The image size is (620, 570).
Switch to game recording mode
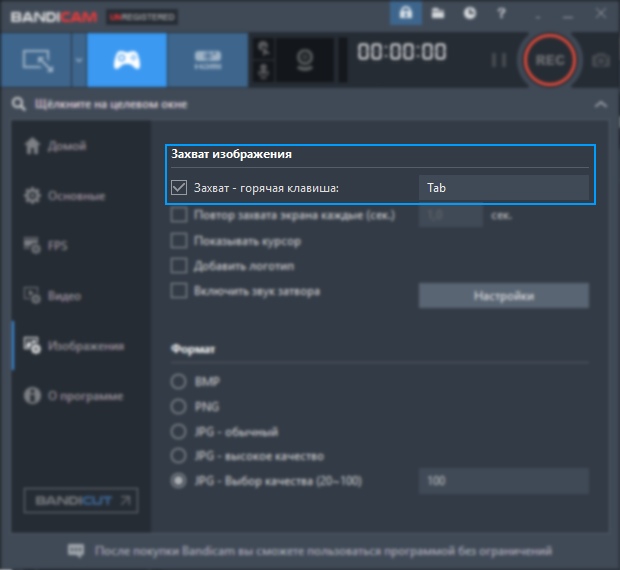127,60
